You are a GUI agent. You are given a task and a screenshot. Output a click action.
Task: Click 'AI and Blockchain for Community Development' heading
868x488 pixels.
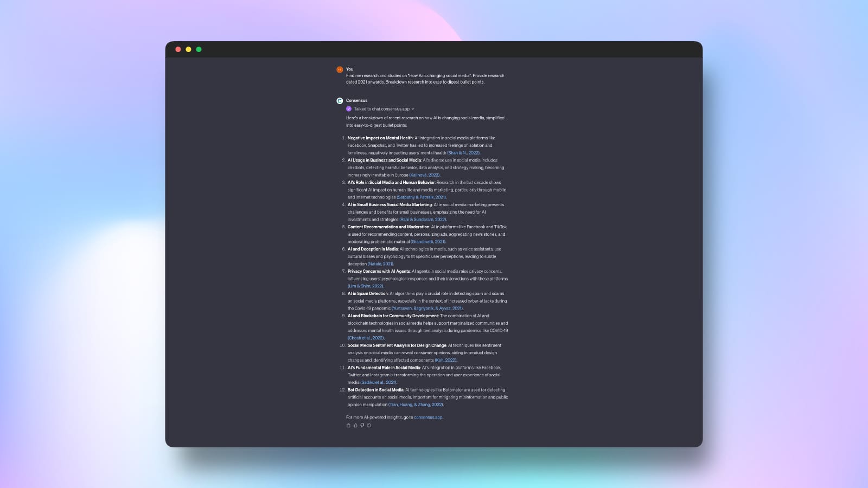(x=393, y=316)
